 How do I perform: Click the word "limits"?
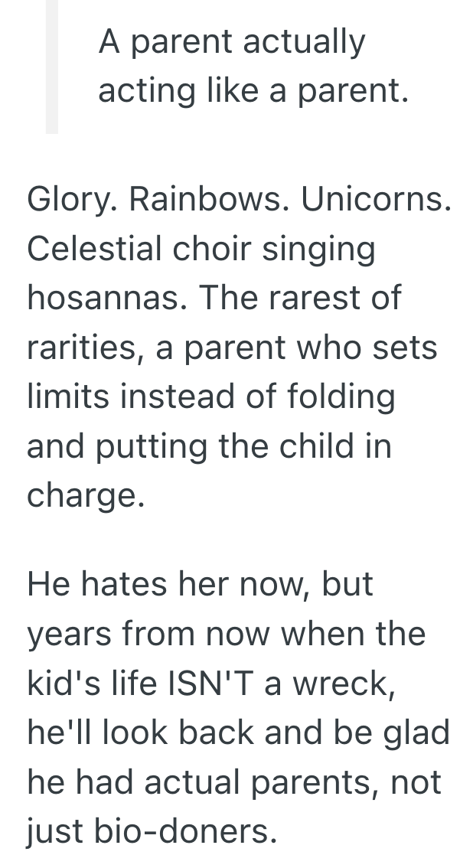(x=62, y=396)
